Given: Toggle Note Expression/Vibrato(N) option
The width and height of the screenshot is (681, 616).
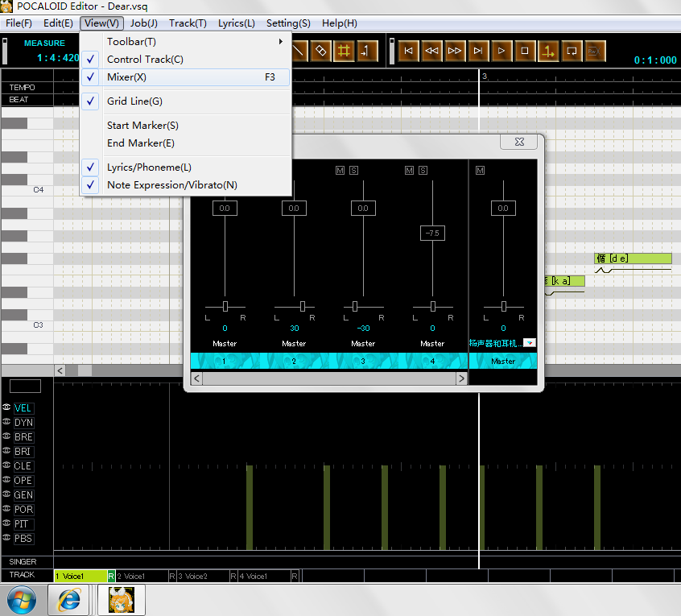Looking at the screenshot, I should point(185,185).
